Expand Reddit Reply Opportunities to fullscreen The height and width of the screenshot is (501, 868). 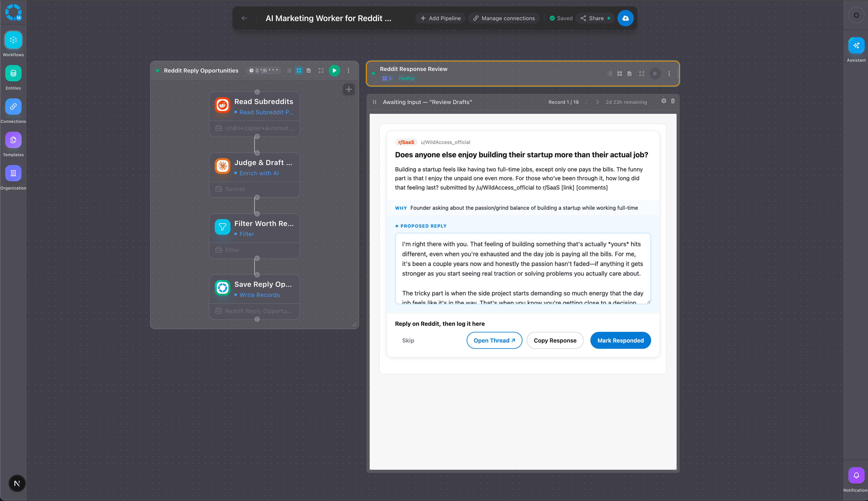(321, 71)
